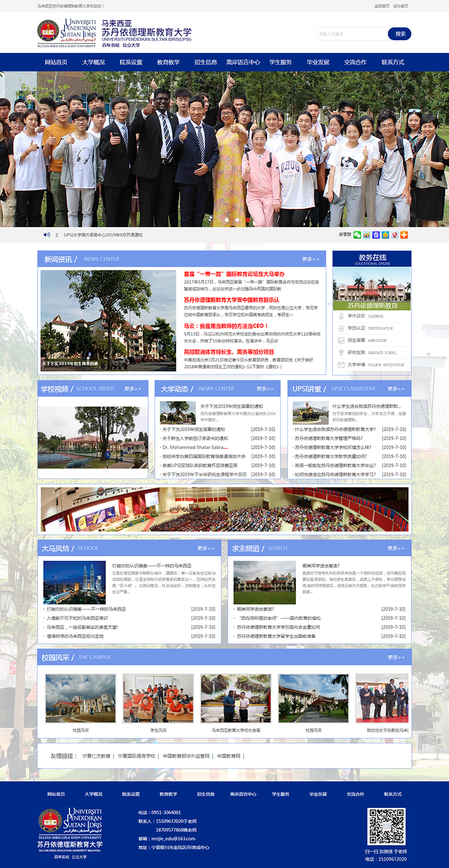The height and width of the screenshot is (868, 449).
Task: Open headline 高招取消体育特长生、奥赛等加分项目
Action: [x=229, y=352]
